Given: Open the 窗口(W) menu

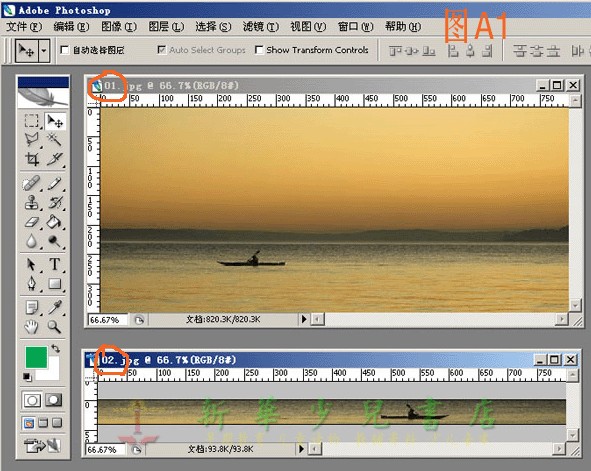Looking at the screenshot, I should (x=355, y=27).
